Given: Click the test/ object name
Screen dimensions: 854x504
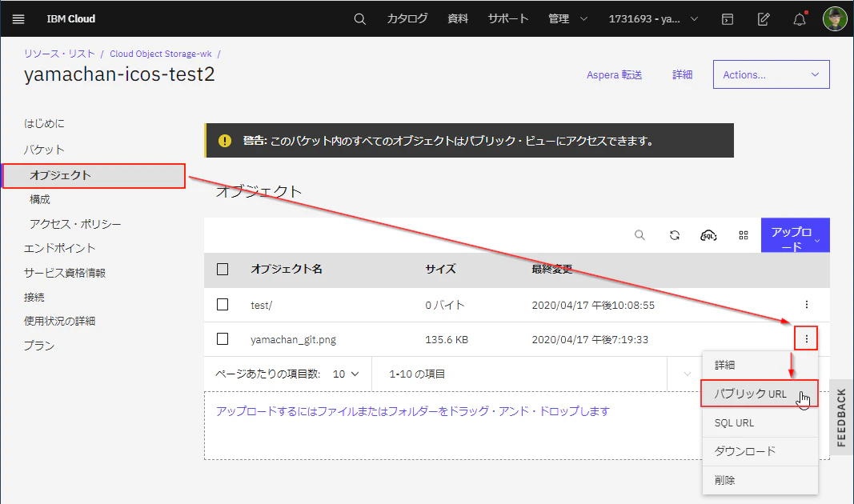Looking at the screenshot, I should [262, 306].
